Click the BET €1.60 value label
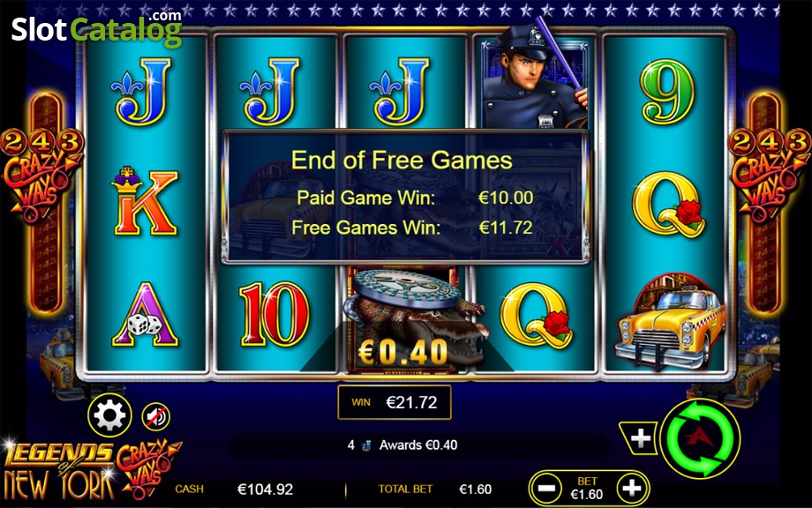The width and height of the screenshot is (812, 508). click(587, 489)
